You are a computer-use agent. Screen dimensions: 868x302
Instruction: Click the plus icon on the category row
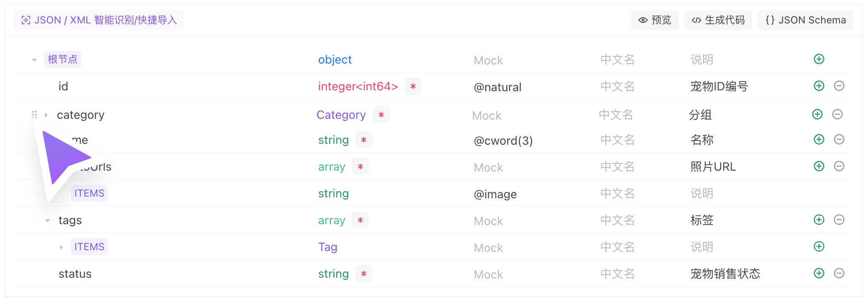point(817,115)
